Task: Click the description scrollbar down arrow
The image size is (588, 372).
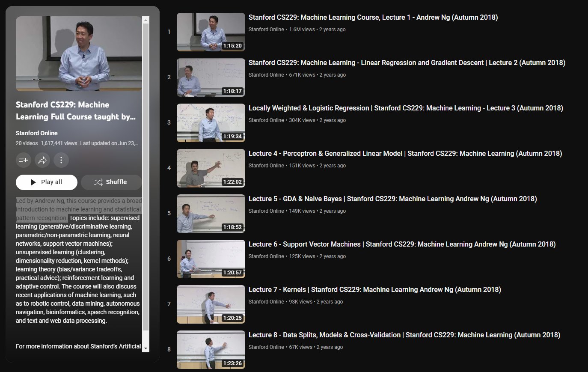Action: point(146,348)
